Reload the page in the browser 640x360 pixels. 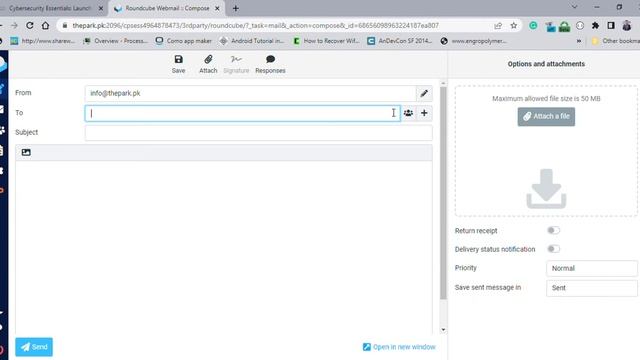tap(30, 25)
